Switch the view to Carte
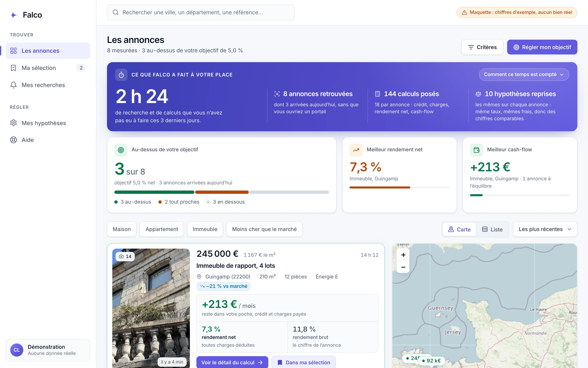Viewport: 588px width, 368px height. [x=459, y=230]
